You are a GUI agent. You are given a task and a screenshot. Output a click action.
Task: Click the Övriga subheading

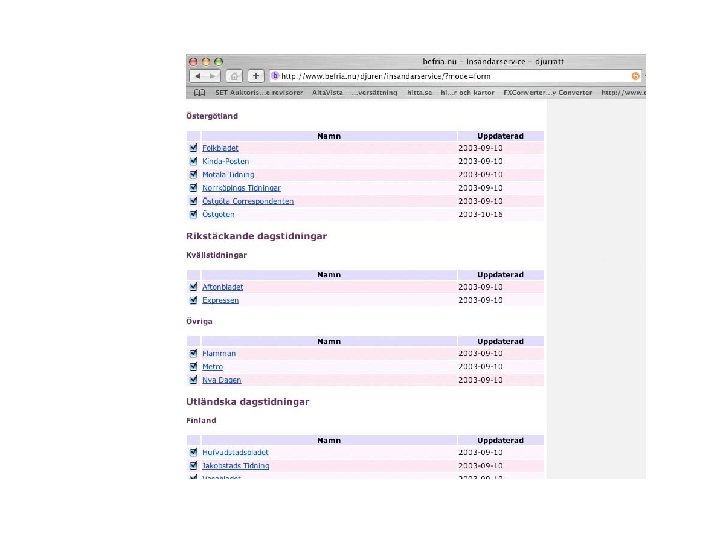pos(199,321)
